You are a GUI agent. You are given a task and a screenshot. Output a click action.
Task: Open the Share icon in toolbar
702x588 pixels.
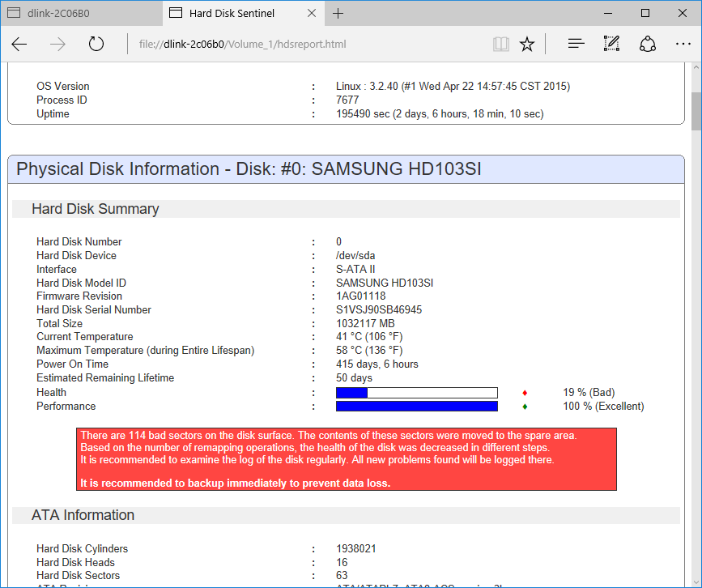[x=648, y=44]
